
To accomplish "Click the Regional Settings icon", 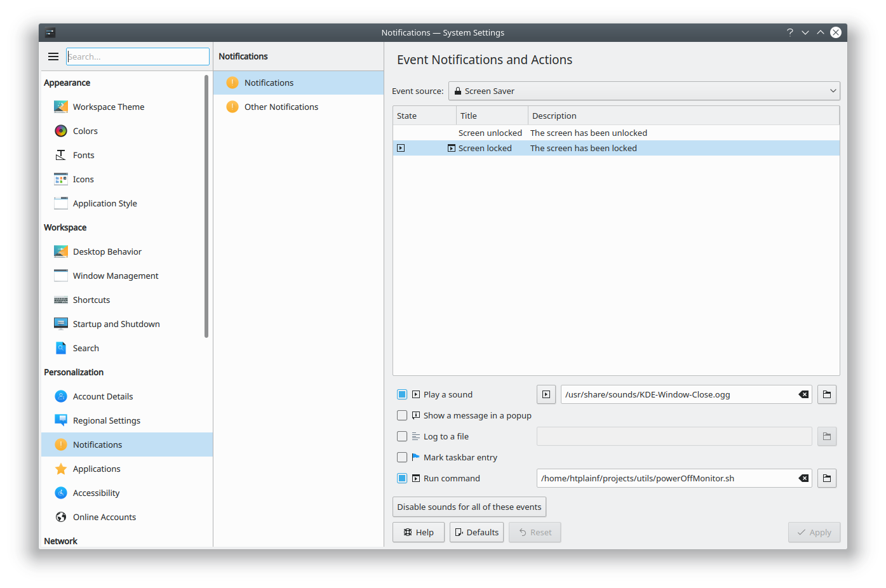I will 61,420.
